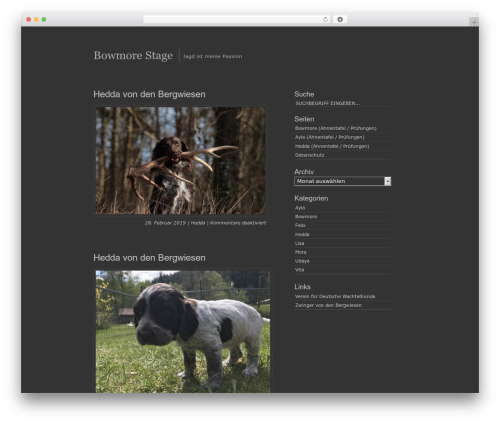Image resolution: width=500 pixels, height=423 pixels.
Task: Go to the Datenschutz page
Action: [309, 155]
